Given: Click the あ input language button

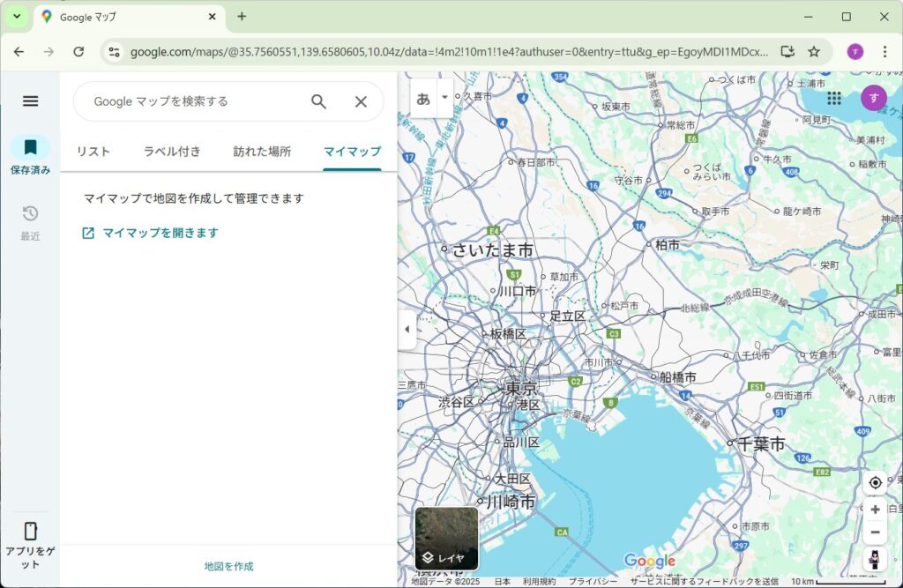Looking at the screenshot, I should click(423, 99).
